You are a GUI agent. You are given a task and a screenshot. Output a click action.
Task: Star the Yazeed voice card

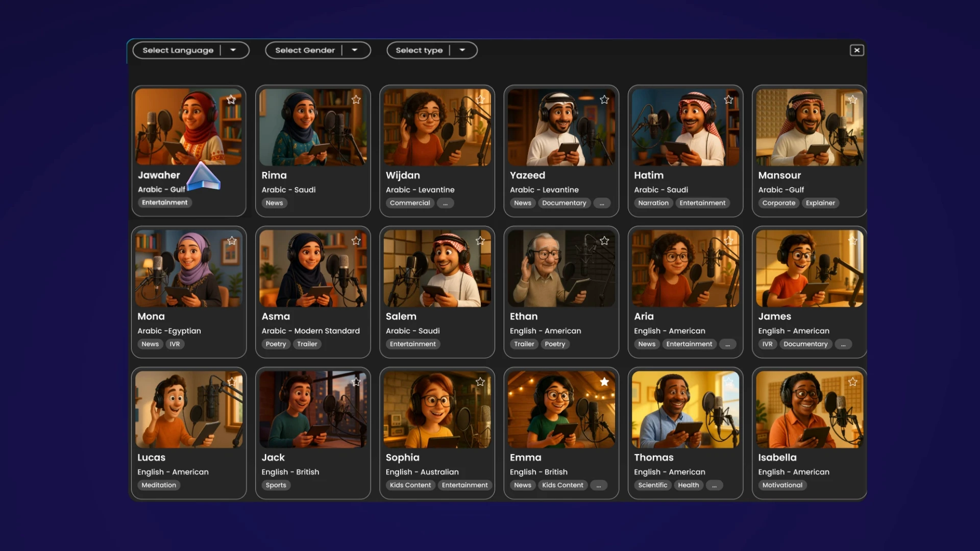tap(604, 99)
